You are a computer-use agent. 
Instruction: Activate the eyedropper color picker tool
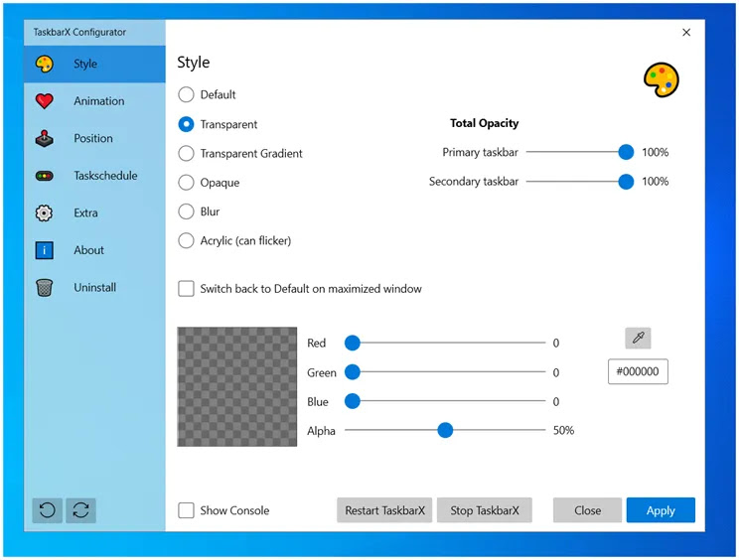638,338
